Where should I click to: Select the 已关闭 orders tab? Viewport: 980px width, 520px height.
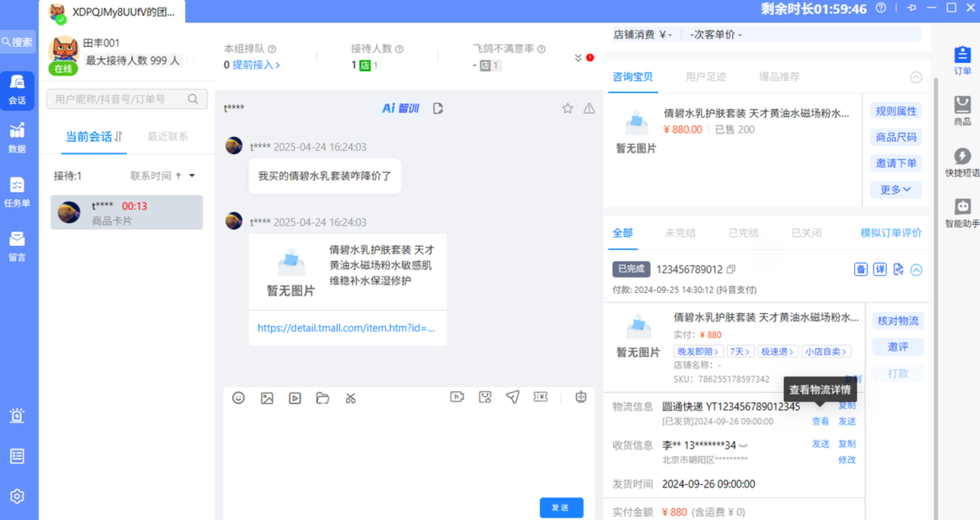coord(806,233)
